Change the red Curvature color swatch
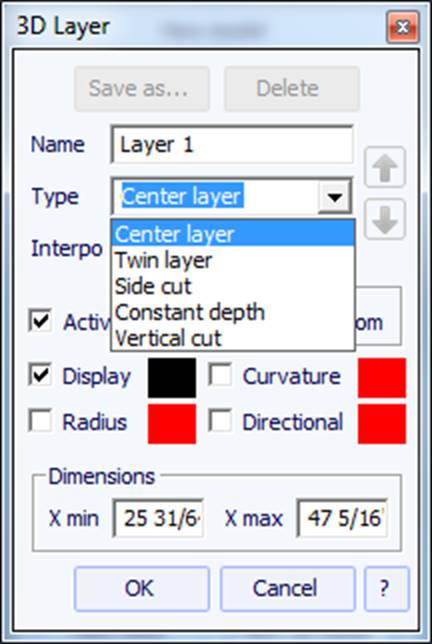The height and width of the screenshot is (644, 432). pyautogui.click(x=382, y=378)
